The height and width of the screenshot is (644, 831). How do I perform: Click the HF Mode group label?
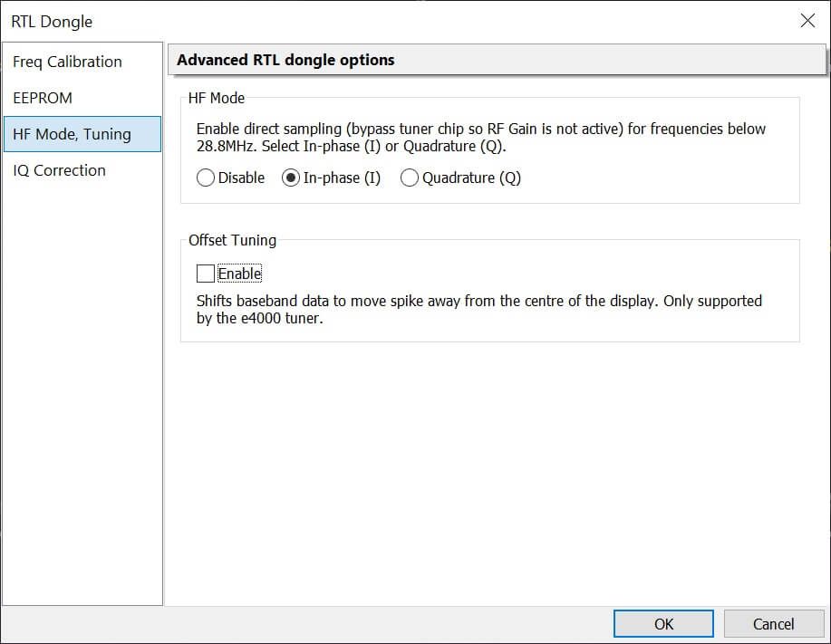point(217,98)
